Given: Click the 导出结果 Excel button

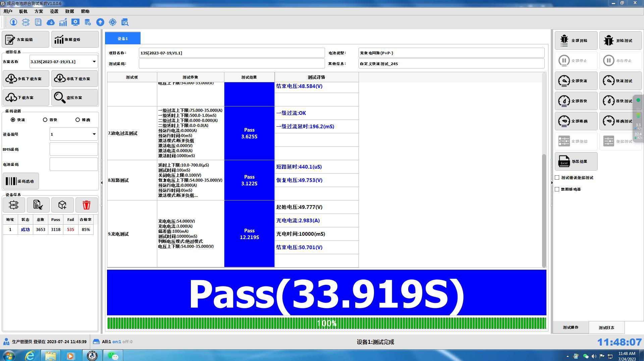Looking at the screenshot, I should [576, 162].
